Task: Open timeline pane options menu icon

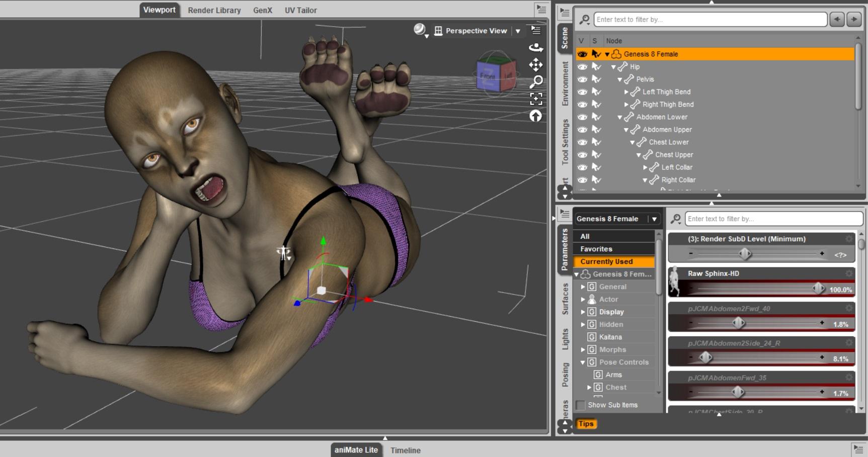Action: (x=858, y=448)
